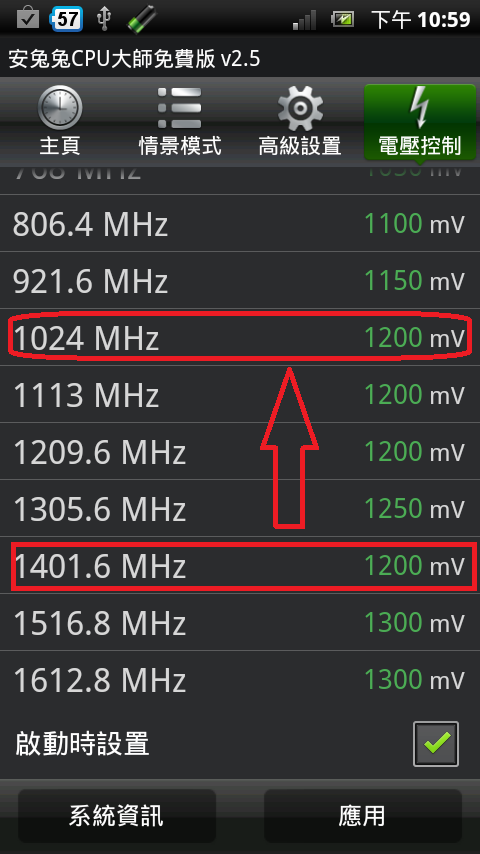This screenshot has width=480, height=854.
Task: Open the 高級設置 gear icon tab
Action: tap(300, 121)
